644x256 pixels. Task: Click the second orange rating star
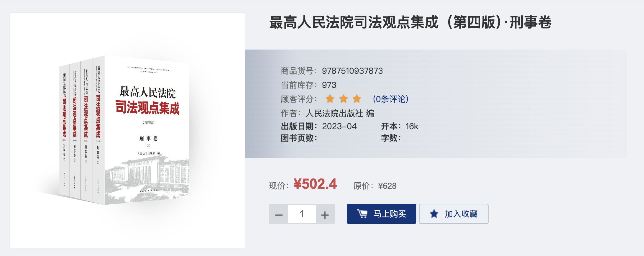[344, 99]
